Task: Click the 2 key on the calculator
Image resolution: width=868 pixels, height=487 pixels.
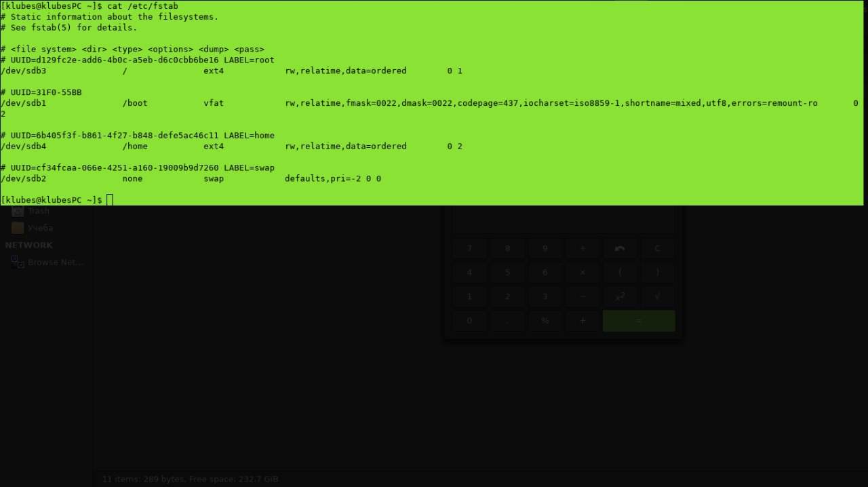Action: click(x=507, y=296)
